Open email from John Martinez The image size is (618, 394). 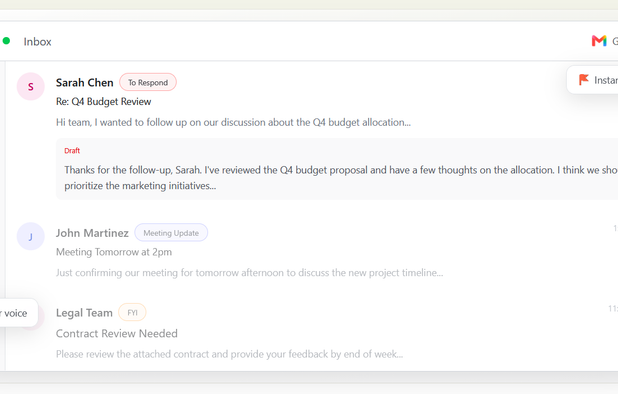coord(92,233)
